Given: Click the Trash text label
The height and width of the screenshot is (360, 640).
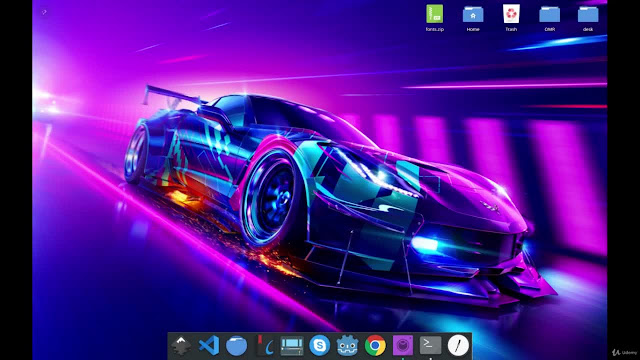Looking at the screenshot, I should [511, 29].
